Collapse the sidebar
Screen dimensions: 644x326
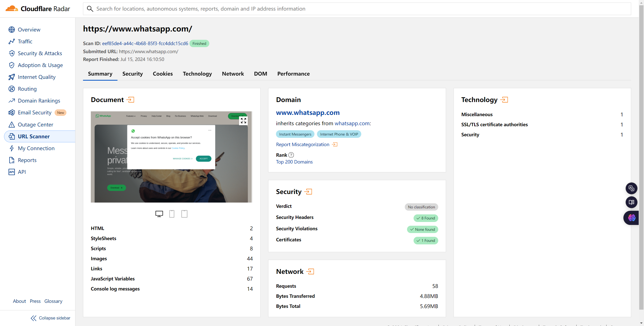pyautogui.click(x=50, y=318)
